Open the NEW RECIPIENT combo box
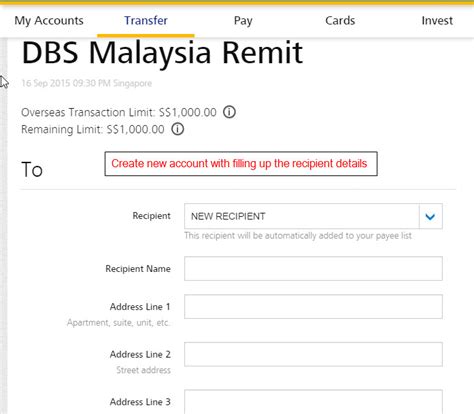The height and width of the screenshot is (414, 474). pos(313,217)
